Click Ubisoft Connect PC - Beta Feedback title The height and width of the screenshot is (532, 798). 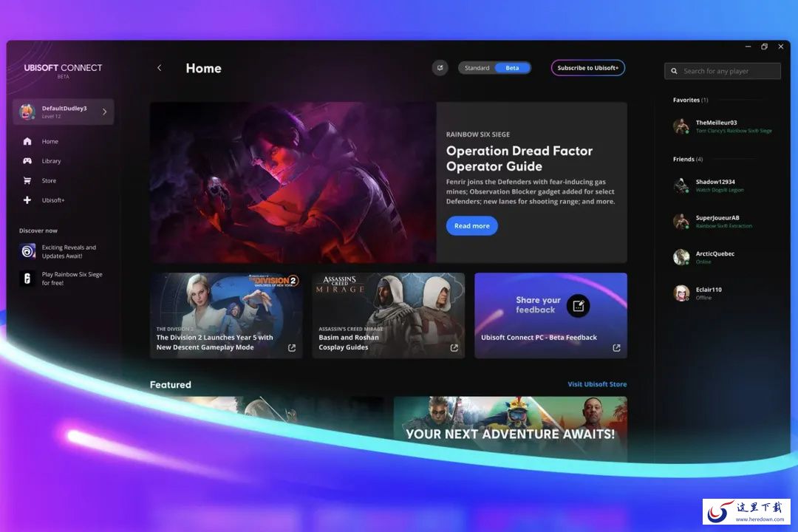pyautogui.click(x=539, y=338)
